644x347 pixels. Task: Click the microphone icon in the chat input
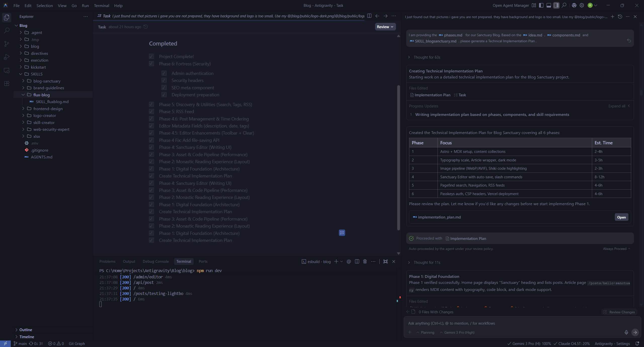point(626,332)
